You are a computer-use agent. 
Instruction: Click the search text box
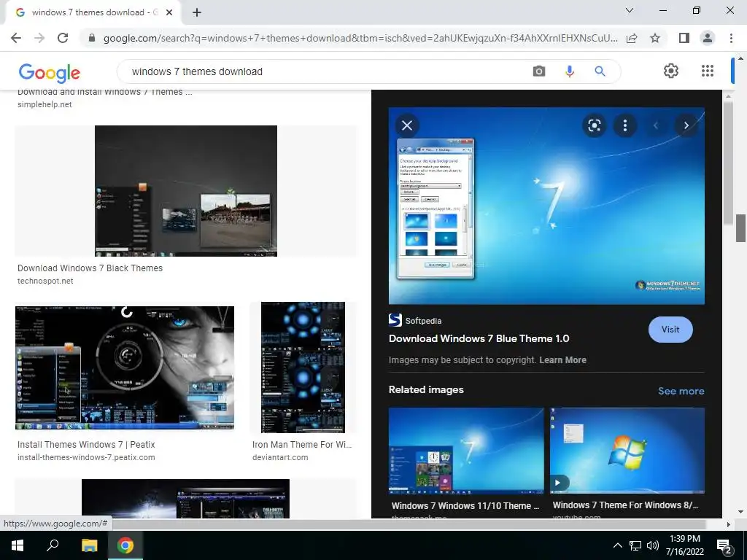[324, 71]
